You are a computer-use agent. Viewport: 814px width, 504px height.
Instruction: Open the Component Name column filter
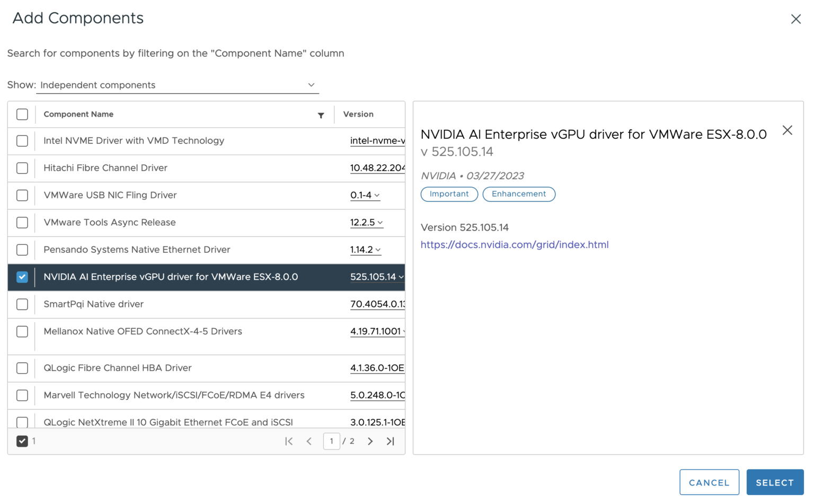(321, 114)
